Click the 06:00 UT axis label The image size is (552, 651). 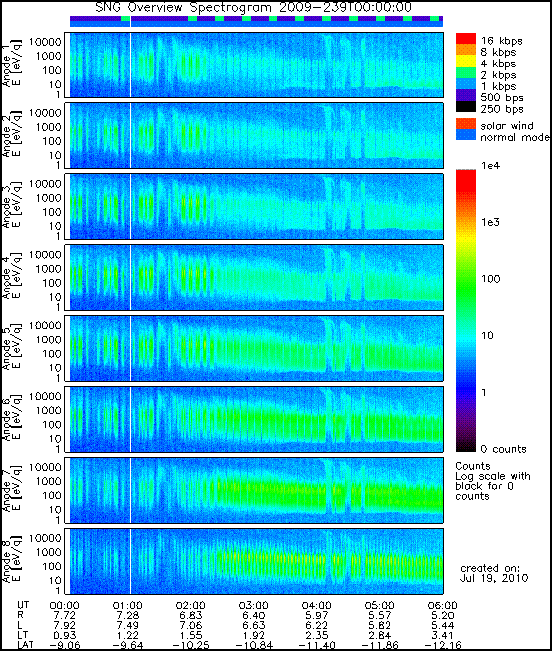[x=442, y=606]
